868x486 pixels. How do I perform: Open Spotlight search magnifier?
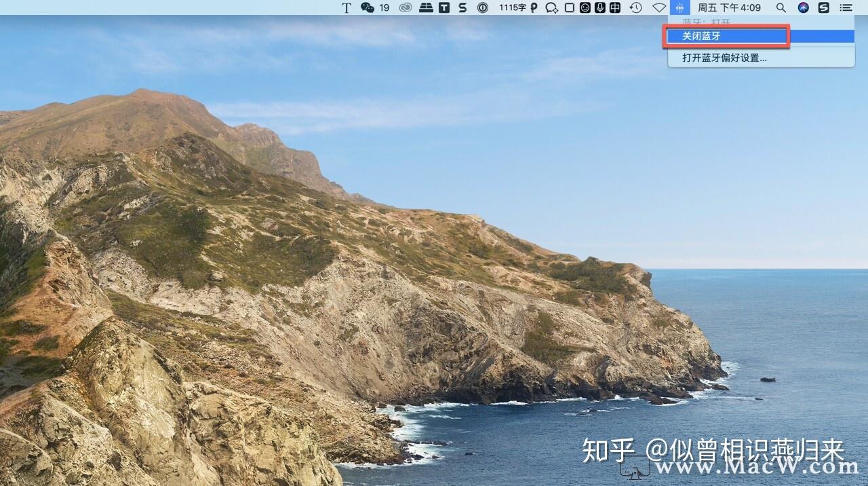(781, 7)
